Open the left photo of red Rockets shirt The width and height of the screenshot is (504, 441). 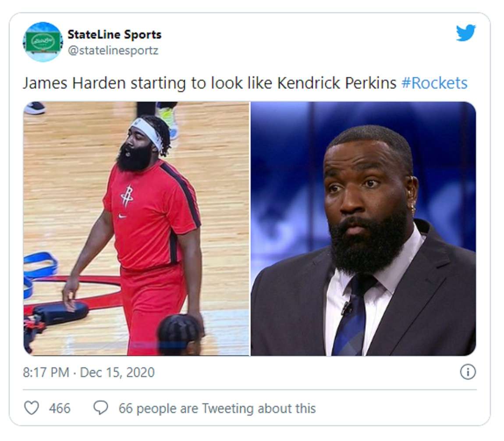point(136,228)
